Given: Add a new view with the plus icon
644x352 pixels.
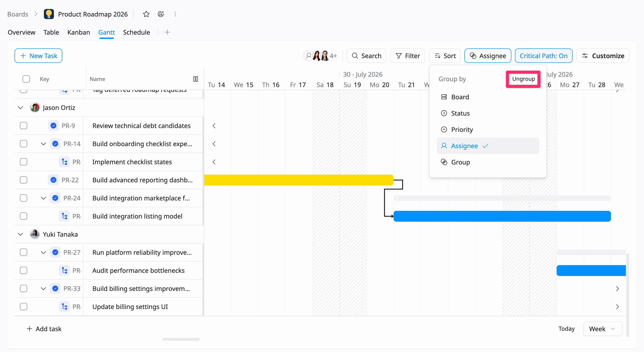Looking at the screenshot, I should [x=167, y=32].
